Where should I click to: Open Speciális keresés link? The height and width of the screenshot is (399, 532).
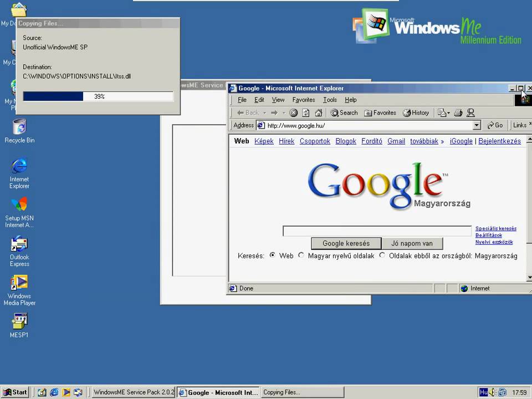pyautogui.click(x=495, y=229)
